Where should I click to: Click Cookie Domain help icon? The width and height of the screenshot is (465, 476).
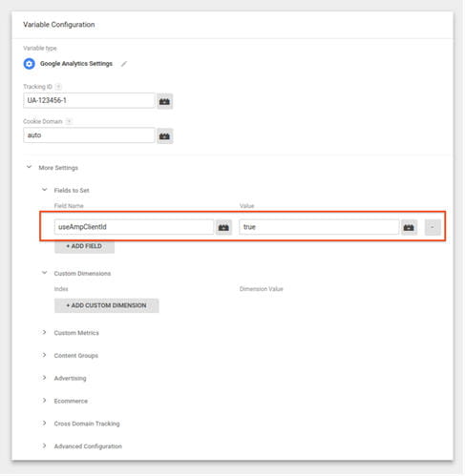click(69, 121)
